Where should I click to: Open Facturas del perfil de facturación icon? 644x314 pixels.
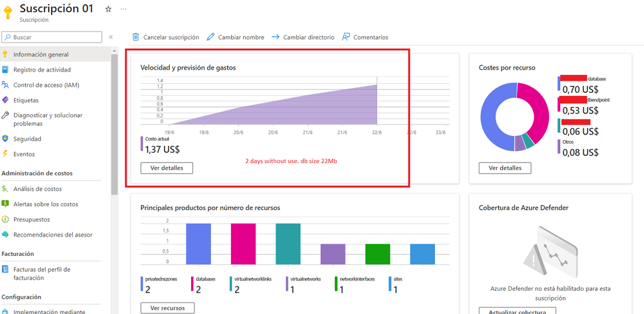point(5,270)
